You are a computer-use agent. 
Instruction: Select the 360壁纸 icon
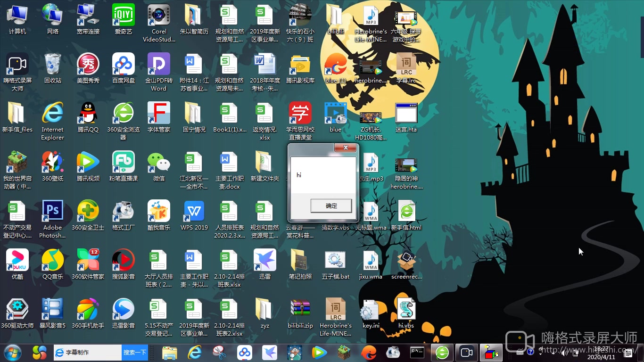click(53, 166)
